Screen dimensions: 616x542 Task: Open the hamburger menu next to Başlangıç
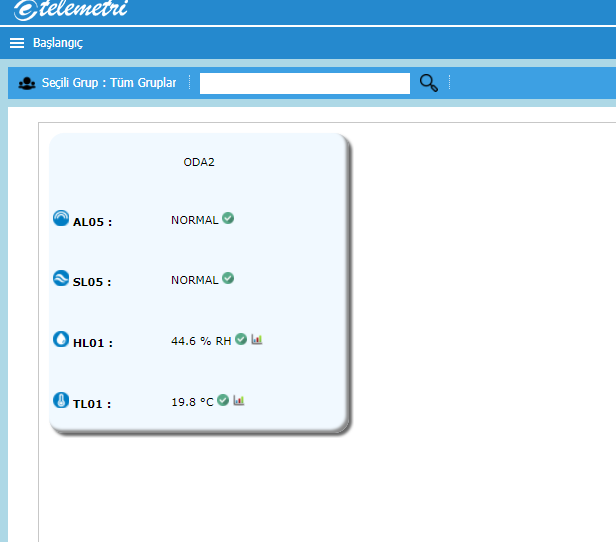(x=17, y=43)
